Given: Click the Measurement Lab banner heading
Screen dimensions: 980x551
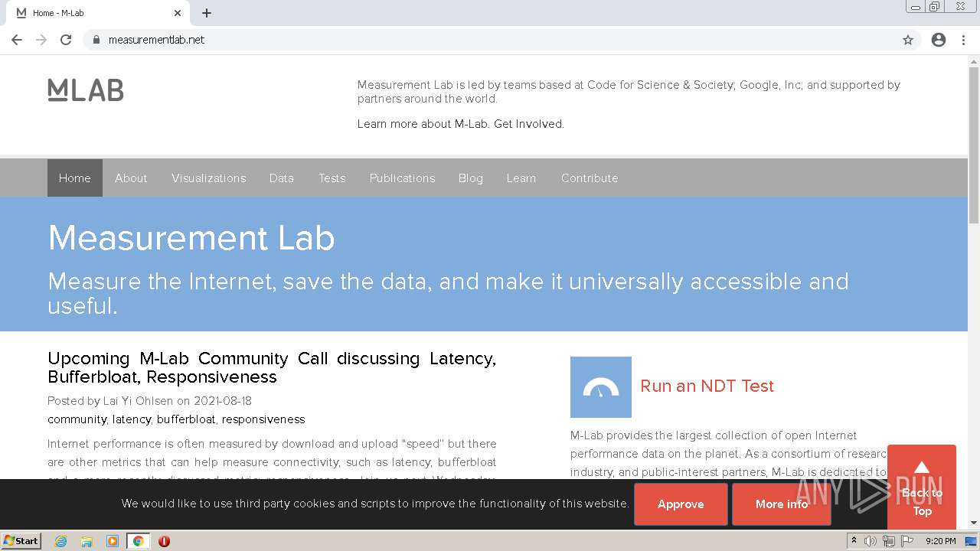Looking at the screenshot, I should pyautogui.click(x=191, y=238).
